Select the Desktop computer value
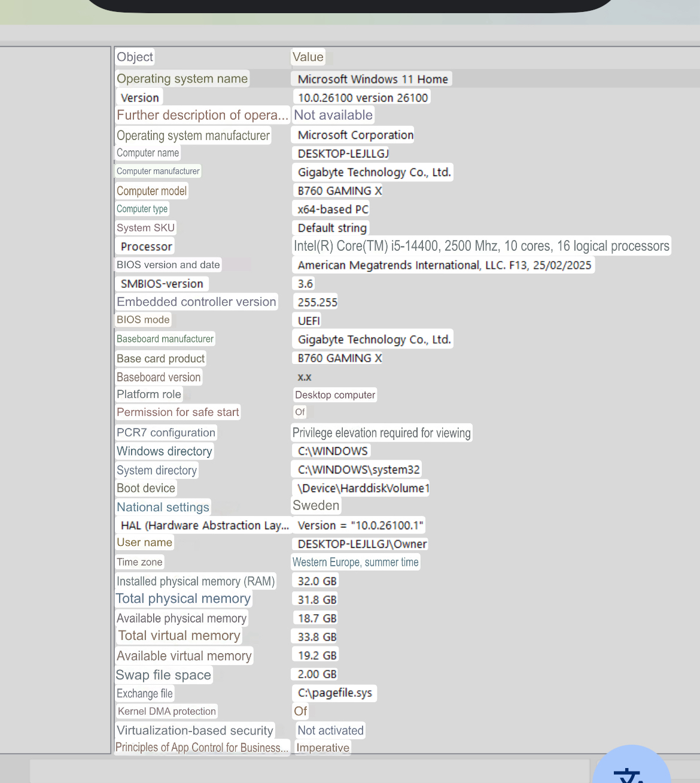Viewport: 700px width, 783px height. click(335, 395)
